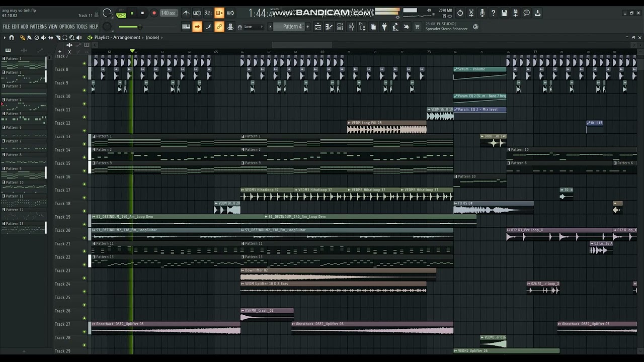Toggle the typing keyboard to piano option
Screen dimensions: 644x362
point(186,27)
